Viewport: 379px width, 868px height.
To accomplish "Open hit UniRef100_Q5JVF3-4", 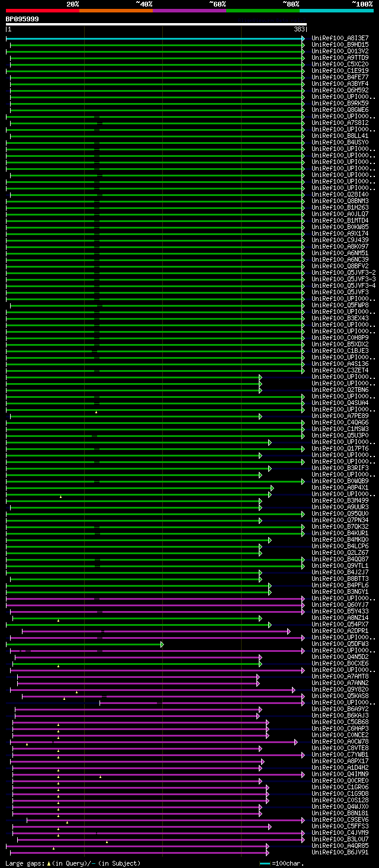I will pos(343,285).
